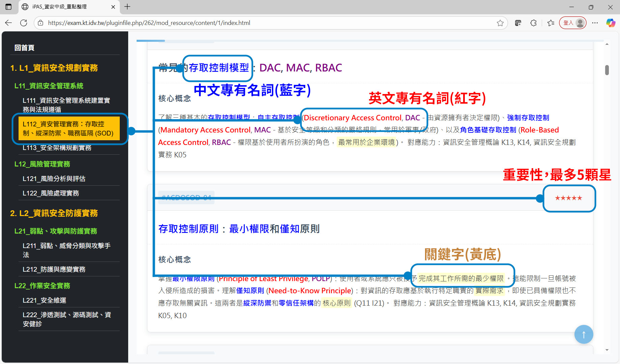Select L111_資訊安全管理系統建置實務與法規遵循 sidebar item

pyautogui.click(x=66, y=105)
